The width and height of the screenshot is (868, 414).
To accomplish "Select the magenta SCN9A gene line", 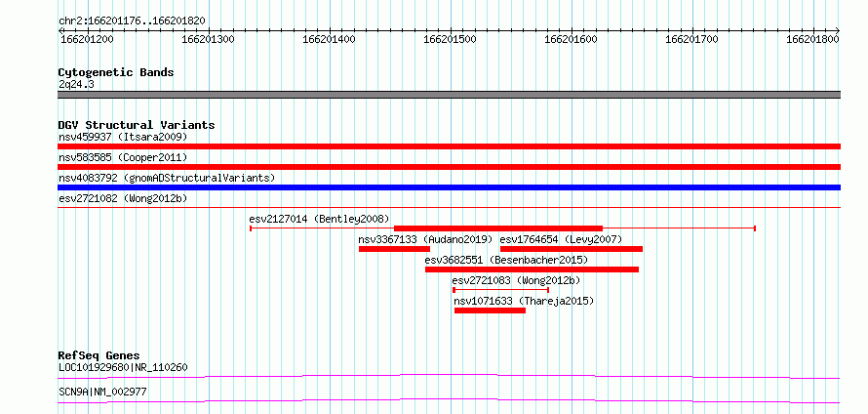I will [449, 400].
